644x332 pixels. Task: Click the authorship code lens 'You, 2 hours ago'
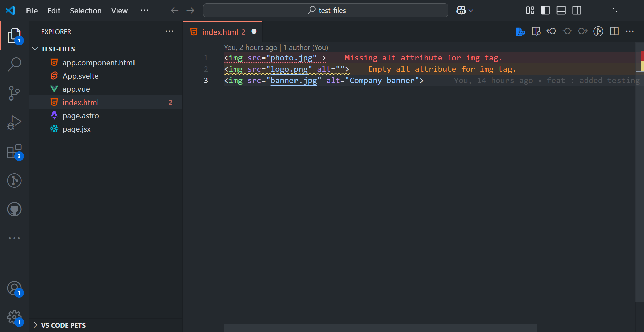pos(251,47)
